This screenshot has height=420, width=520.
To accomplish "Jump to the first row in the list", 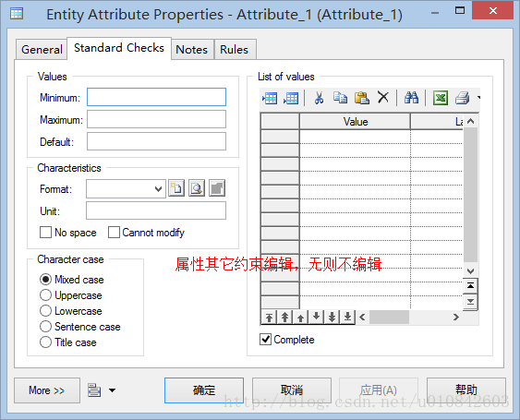I will (x=470, y=286).
